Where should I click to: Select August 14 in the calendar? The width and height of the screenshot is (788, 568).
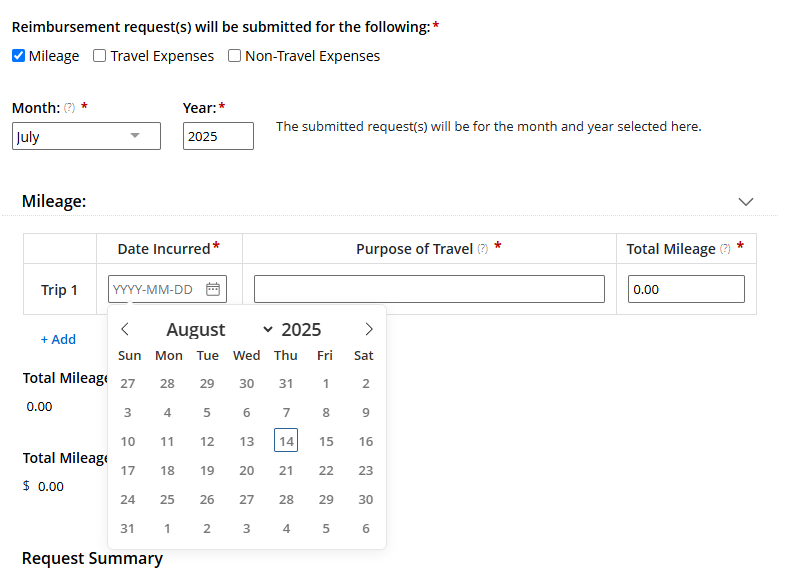[286, 441]
